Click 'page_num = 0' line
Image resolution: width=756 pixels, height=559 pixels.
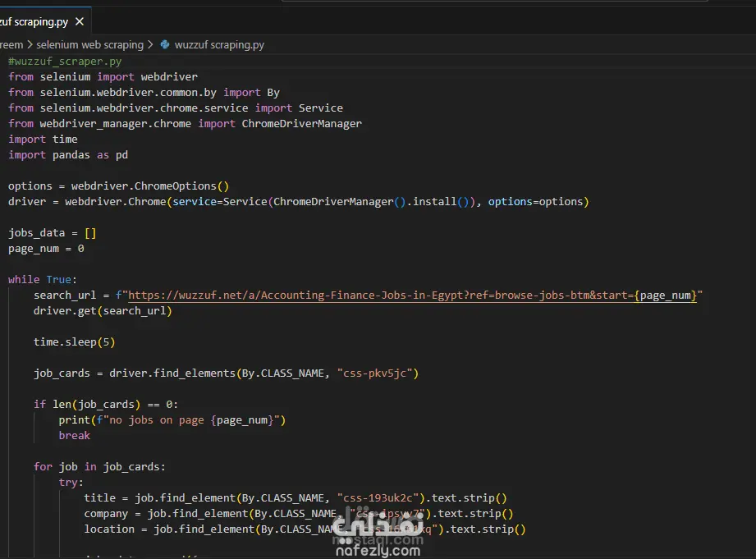46,249
